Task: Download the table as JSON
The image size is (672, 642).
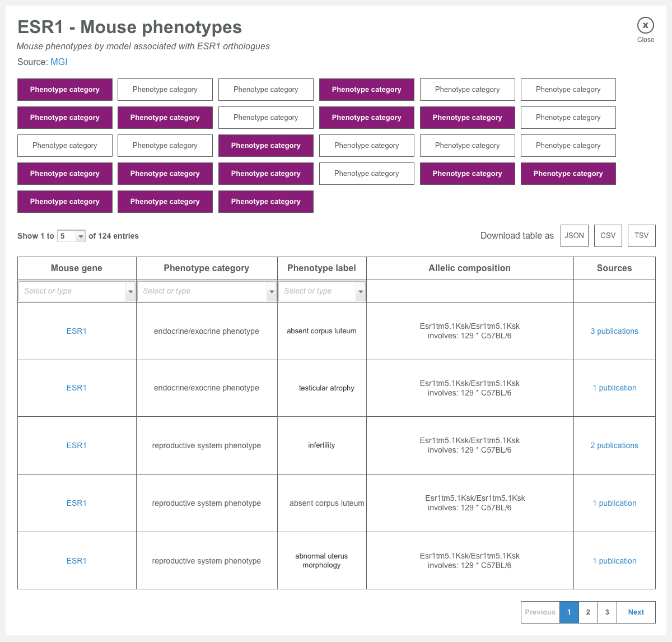Action: click(574, 236)
